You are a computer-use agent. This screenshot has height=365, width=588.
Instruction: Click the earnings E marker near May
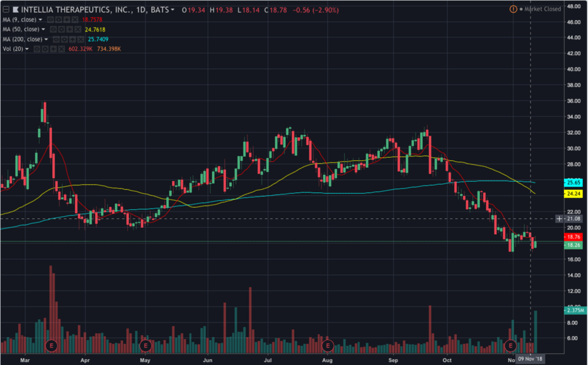145,344
